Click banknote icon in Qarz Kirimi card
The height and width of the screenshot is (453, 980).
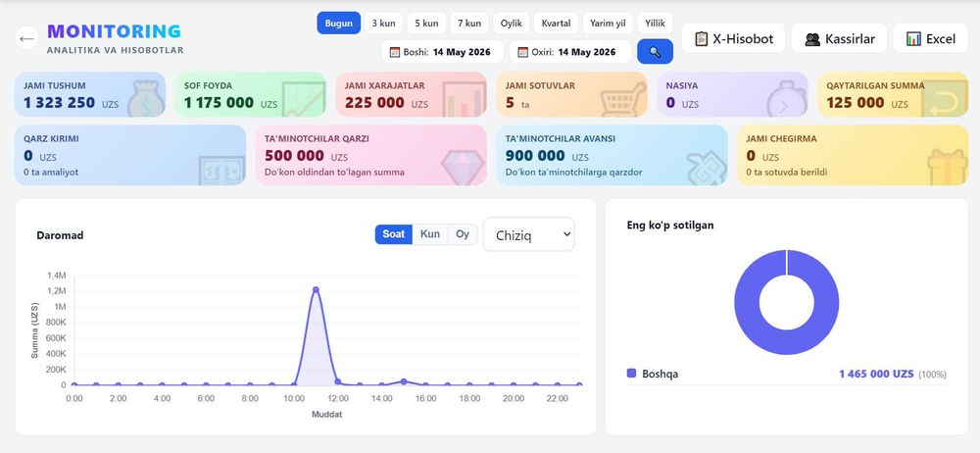point(221,171)
